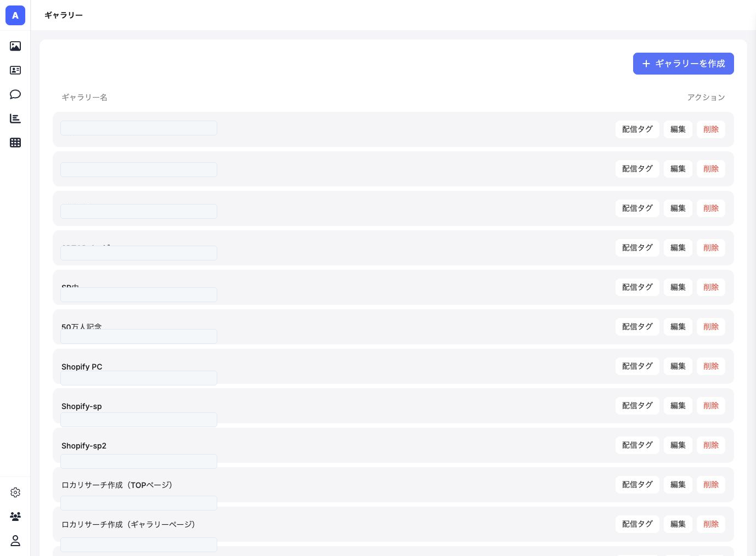
Task: Click the ギャラリー page title
Action: tap(64, 15)
